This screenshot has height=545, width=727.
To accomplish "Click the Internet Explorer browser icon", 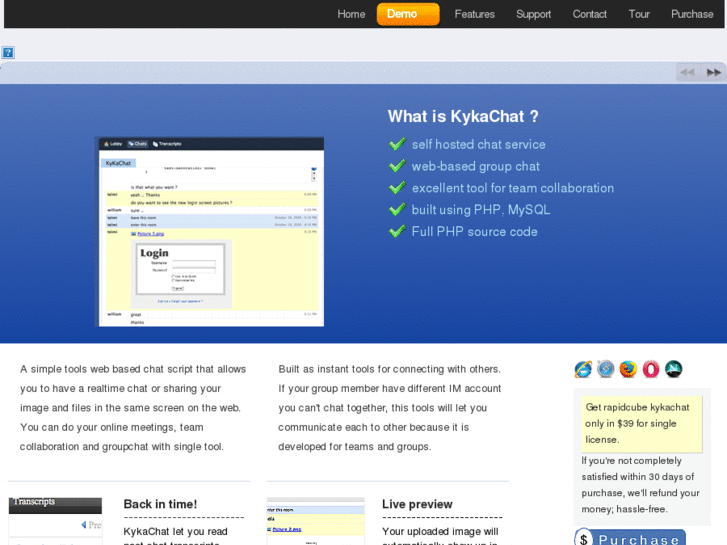I will pyautogui.click(x=583, y=369).
